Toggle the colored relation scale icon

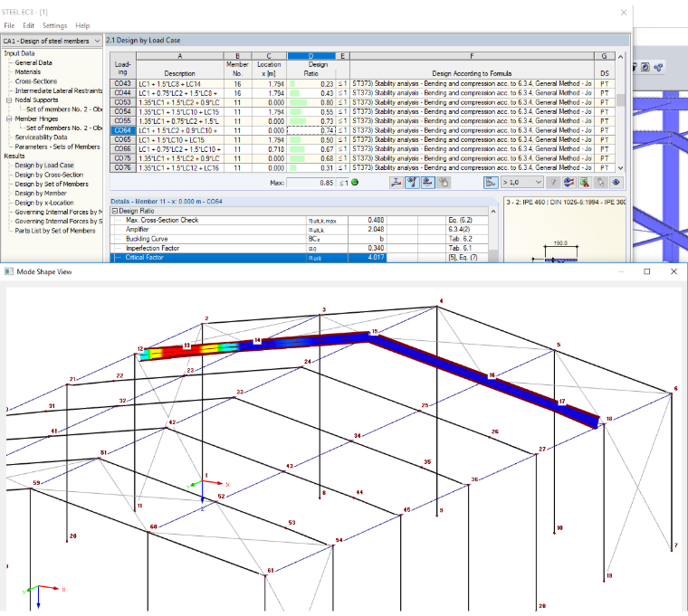[x=491, y=183]
